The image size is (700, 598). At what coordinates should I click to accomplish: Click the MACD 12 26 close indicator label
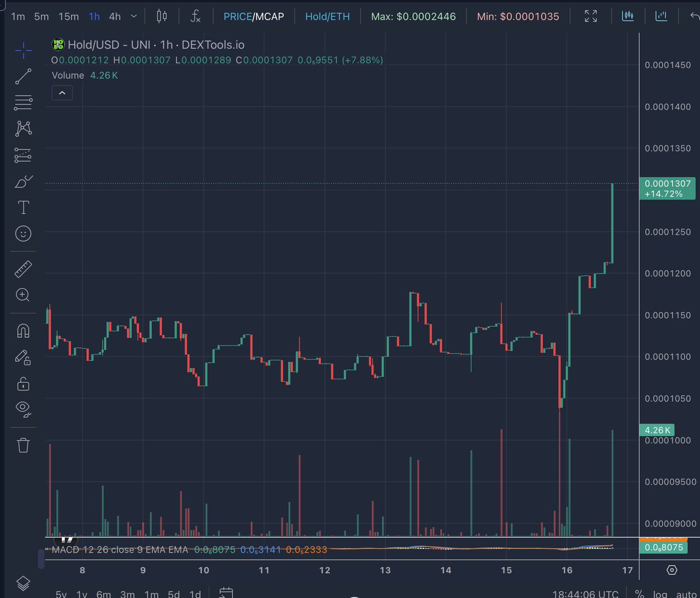120,550
